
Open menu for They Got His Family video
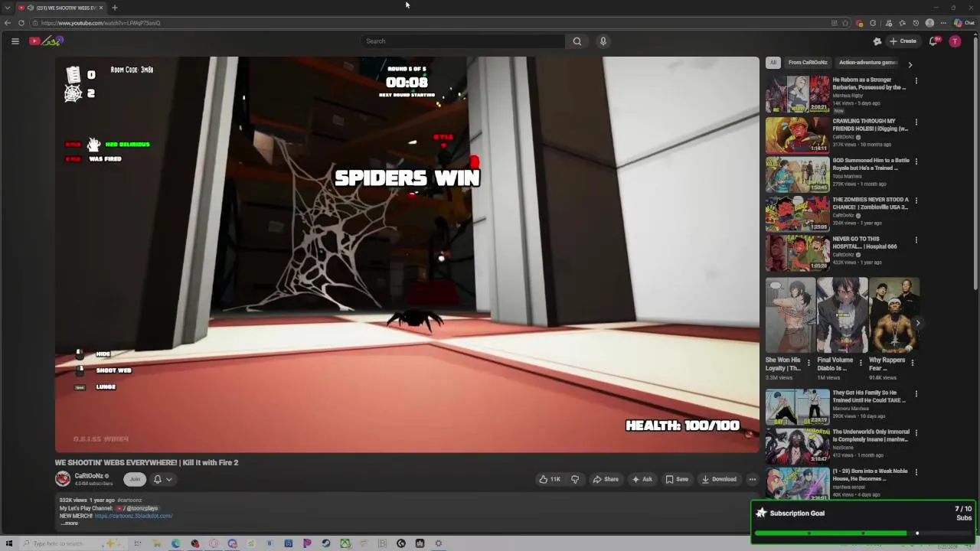(916, 395)
